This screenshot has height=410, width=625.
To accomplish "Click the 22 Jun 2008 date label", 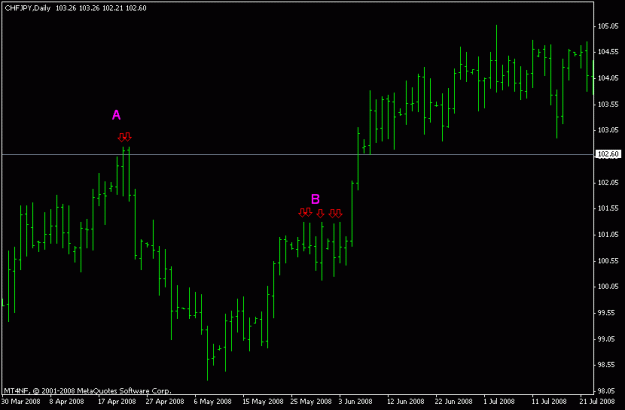I will point(454,401).
